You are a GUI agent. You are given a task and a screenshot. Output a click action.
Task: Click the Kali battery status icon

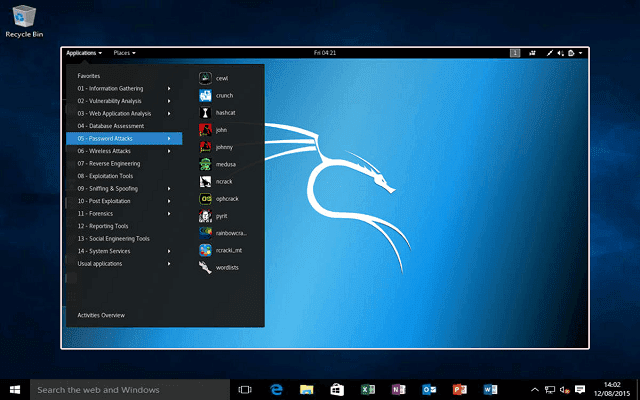click(x=571, y=53)
